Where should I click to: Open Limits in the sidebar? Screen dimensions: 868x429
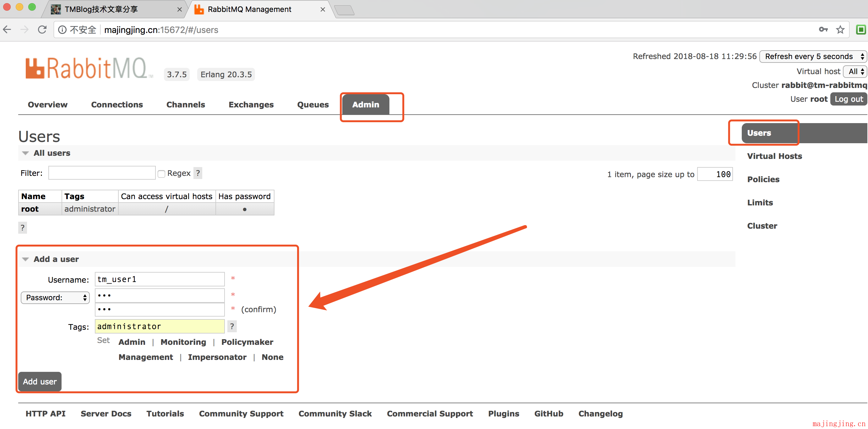(760, 203)
